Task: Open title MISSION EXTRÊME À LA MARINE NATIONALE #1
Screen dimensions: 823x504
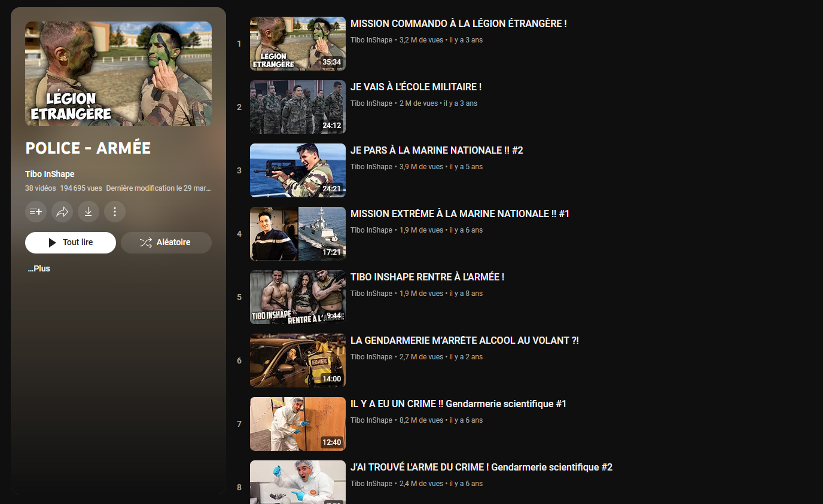Action: (x=460, y=213)
